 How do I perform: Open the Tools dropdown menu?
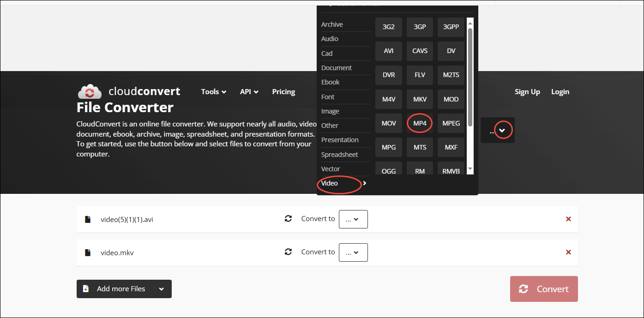point(214,92)
